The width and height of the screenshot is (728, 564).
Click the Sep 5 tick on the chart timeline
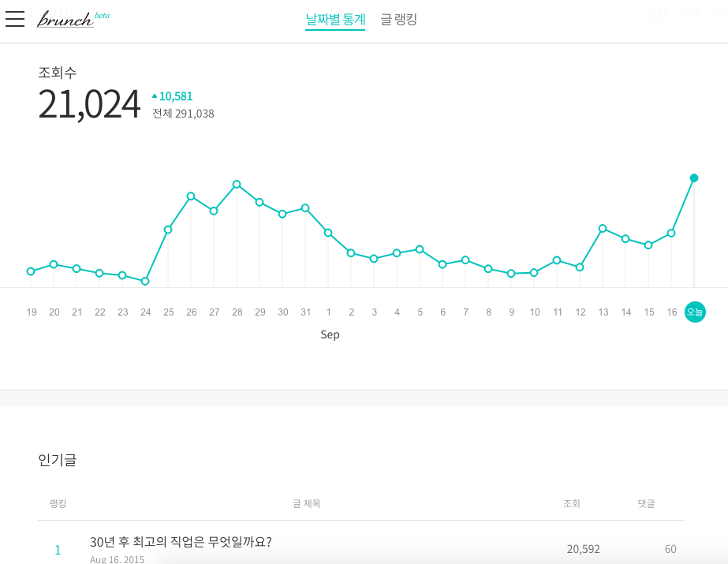tap(420, 312)
